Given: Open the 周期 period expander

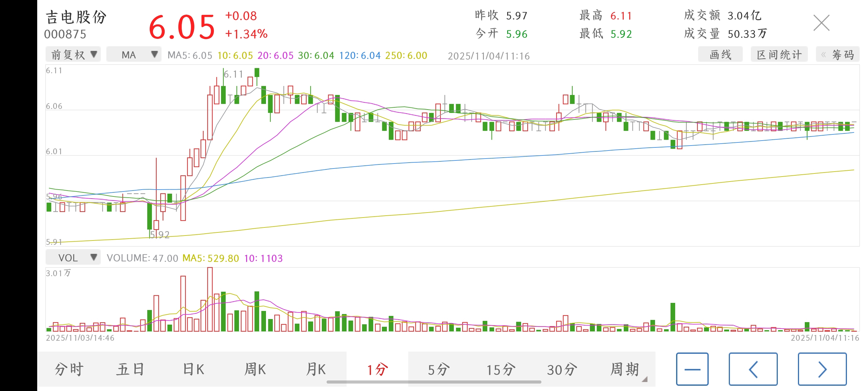Looking at the screenshot, I should click(x=625, y=369).
